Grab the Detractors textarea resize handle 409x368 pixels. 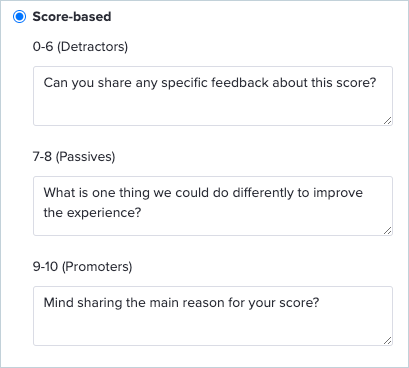(x=387, y=121)
